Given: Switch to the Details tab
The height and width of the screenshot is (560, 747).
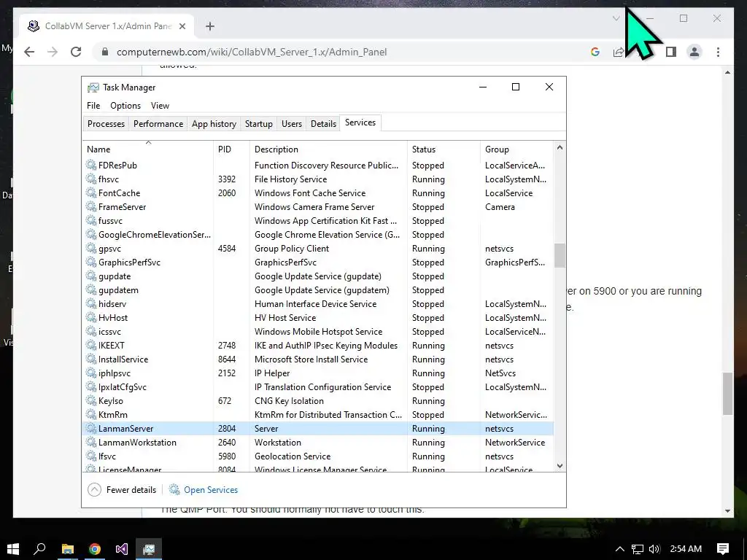Looking at the screenshot, I should pyautogui.click(x=323, y=124).
